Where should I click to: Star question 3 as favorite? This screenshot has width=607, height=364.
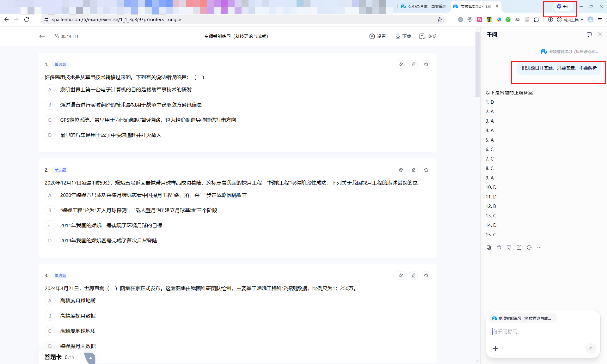426,276
